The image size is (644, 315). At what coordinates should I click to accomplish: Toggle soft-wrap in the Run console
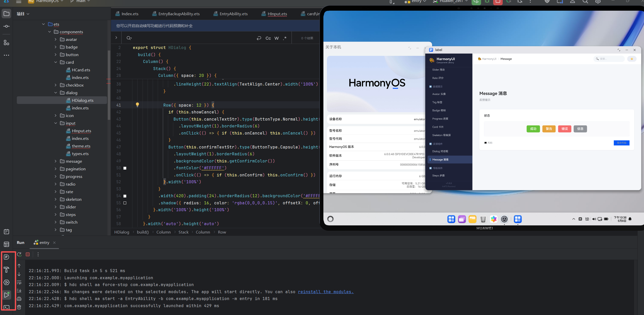coord(19,283)
